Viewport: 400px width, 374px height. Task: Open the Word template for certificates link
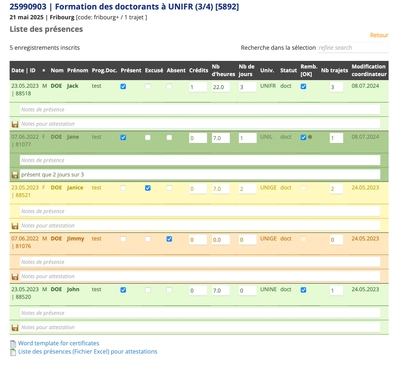pyautogui.click(x=59, y=343)
